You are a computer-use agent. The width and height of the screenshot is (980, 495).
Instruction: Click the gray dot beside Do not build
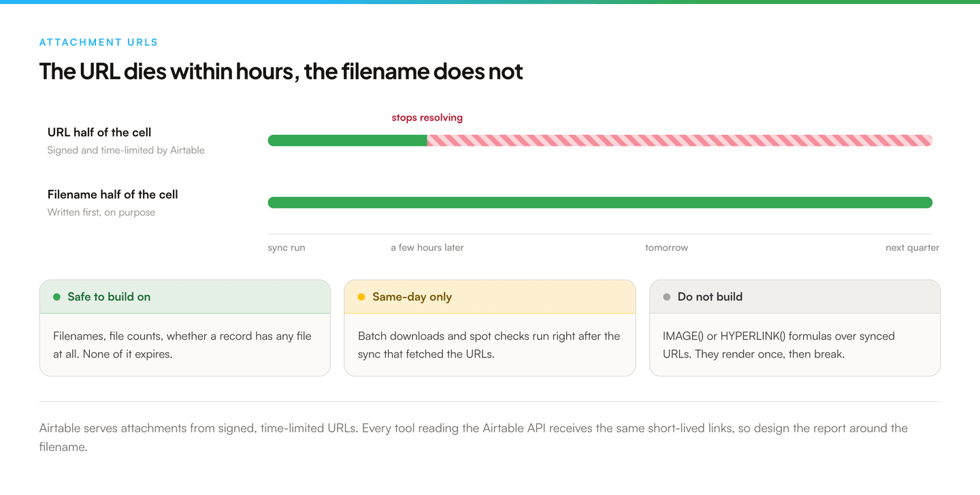pos(667,297)
